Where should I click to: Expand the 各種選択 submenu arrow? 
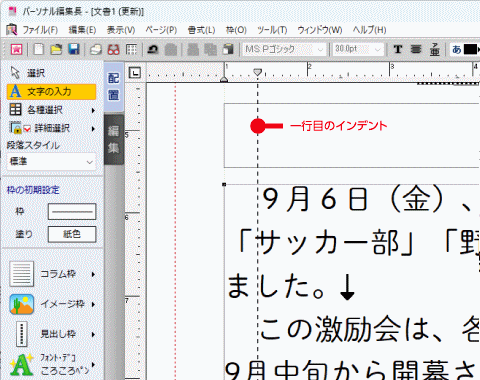(x=93, y=110)
